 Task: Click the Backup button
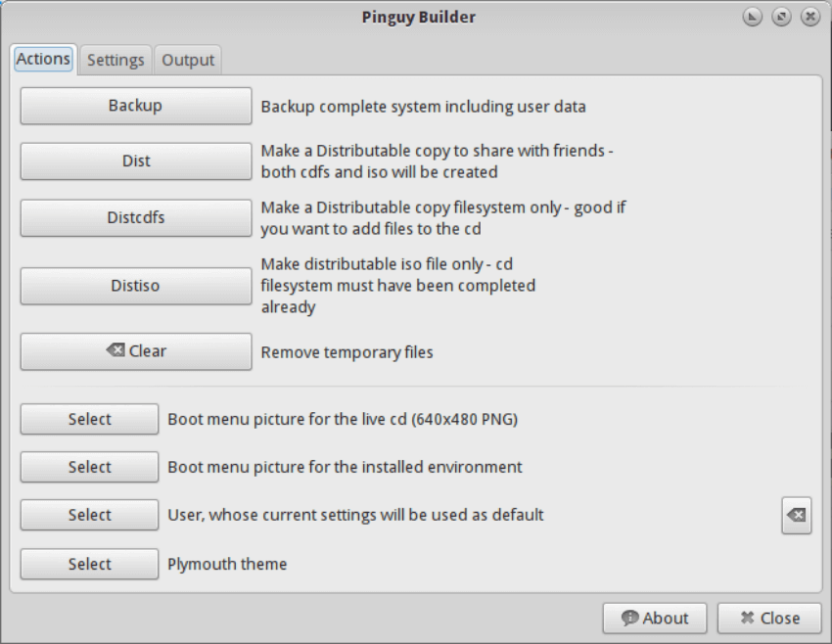(x=136, y=106)
